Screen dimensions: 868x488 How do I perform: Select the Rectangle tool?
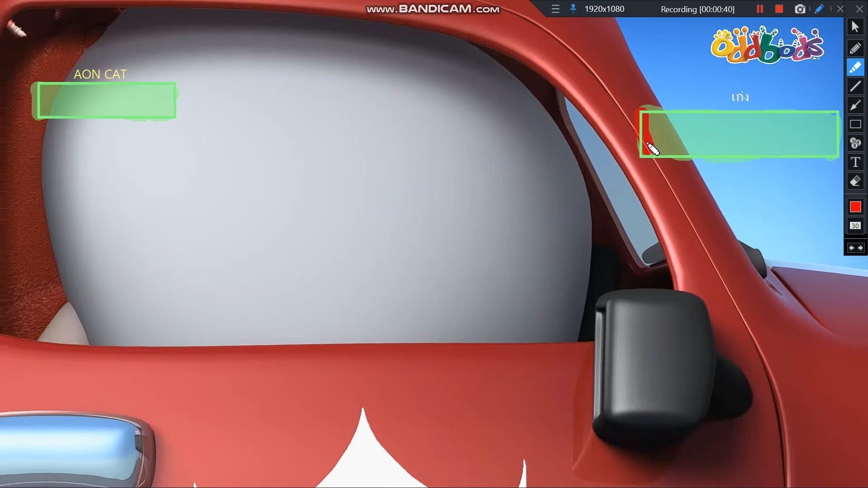click(855, 124)
